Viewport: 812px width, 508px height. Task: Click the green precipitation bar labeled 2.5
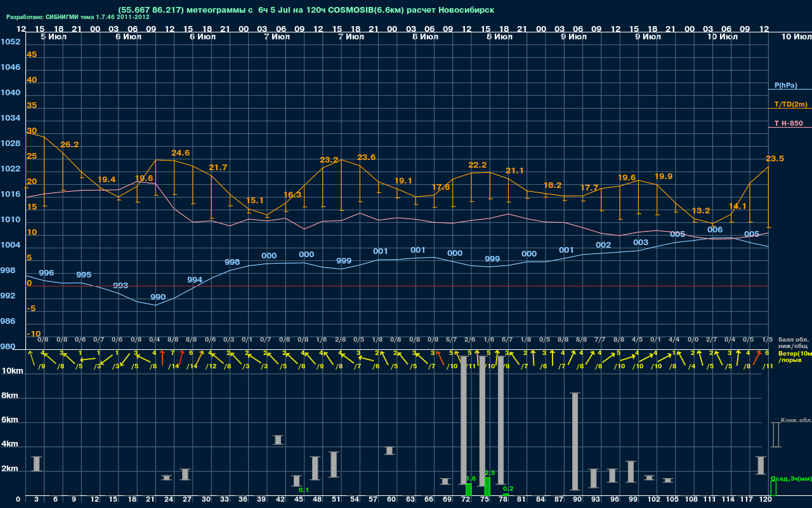pyautogui.click(x=487, y=486)
